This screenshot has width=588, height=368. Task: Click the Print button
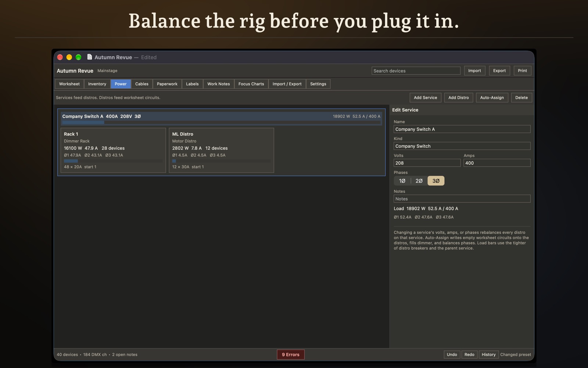(523, 71)
